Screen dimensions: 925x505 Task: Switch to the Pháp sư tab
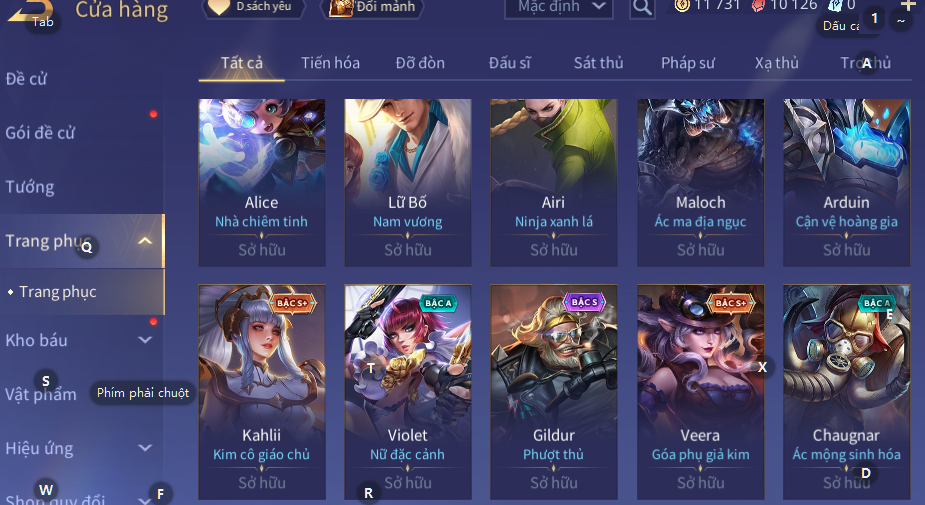click(688, 63)
